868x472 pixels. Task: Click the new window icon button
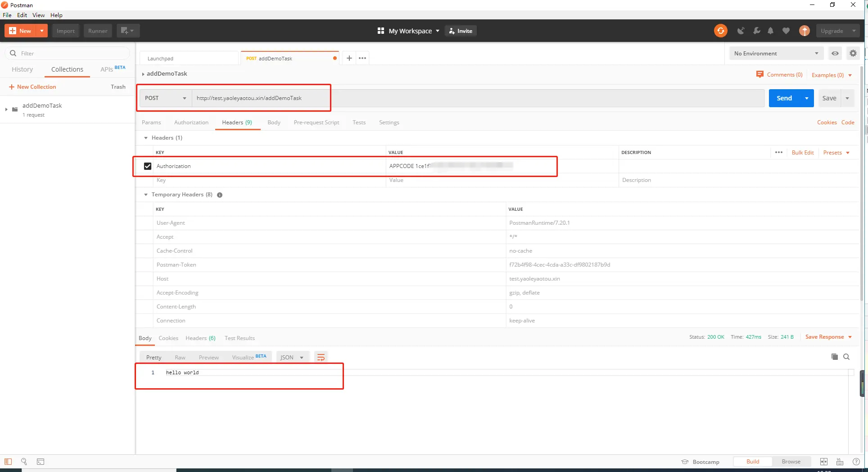pos(128,31)
